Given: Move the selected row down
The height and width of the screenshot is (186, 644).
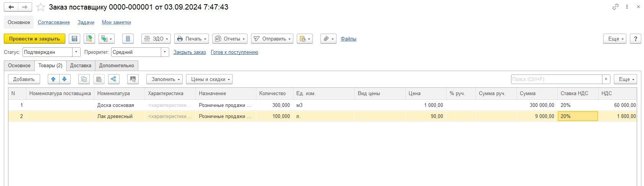Looking at the screenshot, I should click(64, 79).
